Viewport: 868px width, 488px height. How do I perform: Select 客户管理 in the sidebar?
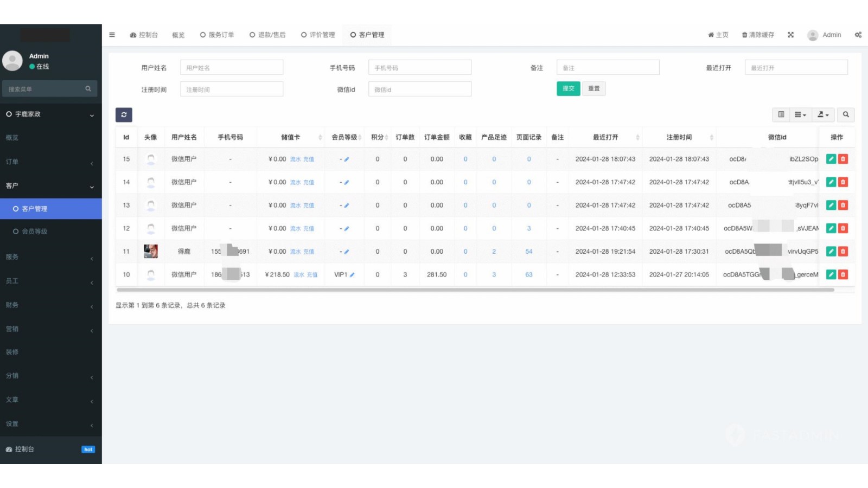coord(51,209)
